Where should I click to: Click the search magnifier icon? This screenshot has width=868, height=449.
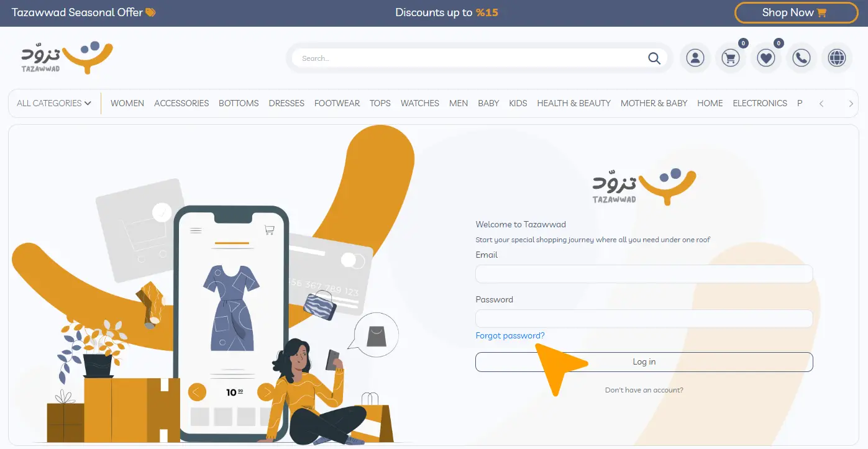tap(654, 58)
